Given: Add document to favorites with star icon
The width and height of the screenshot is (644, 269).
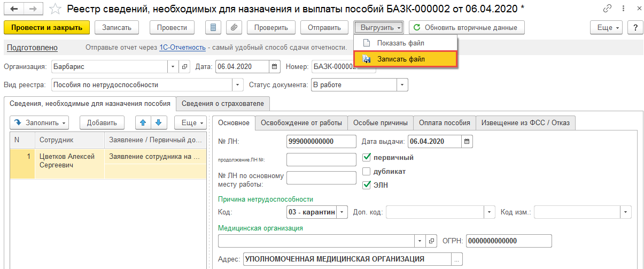Looking at the screenshot, I should [x=54, y=9].
